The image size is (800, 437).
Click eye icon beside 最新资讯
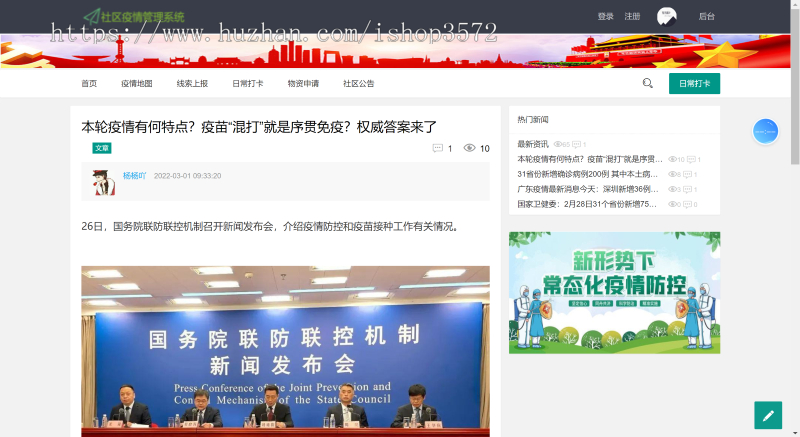pos(558,144)
